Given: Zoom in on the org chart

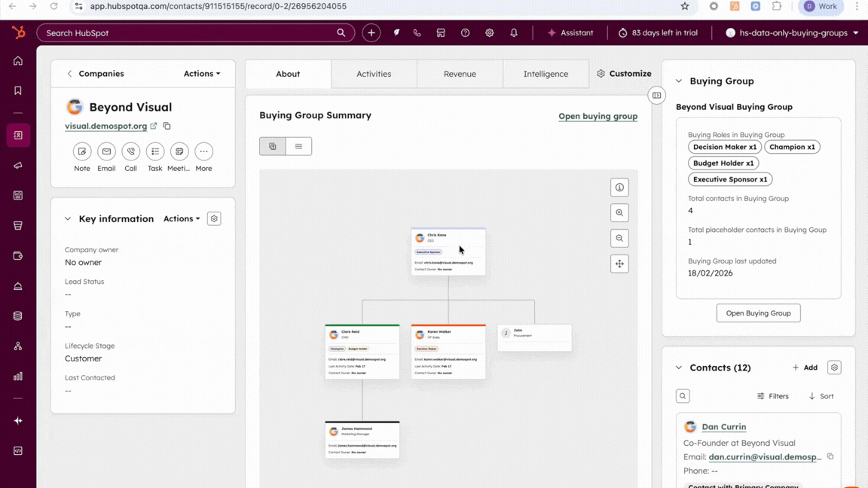Looking at the screenshot, I should point(619,213).
